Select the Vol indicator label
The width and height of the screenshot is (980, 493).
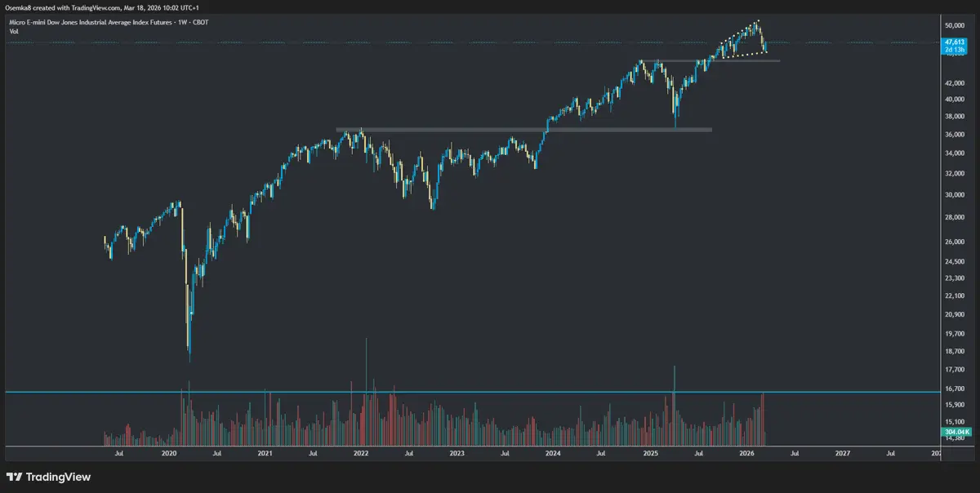(x=14, y=30)
